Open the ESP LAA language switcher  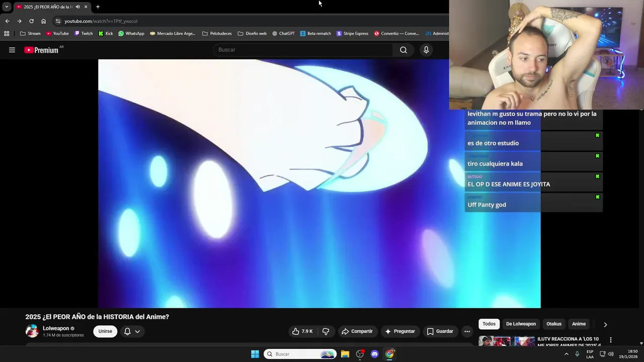[590, 354]
